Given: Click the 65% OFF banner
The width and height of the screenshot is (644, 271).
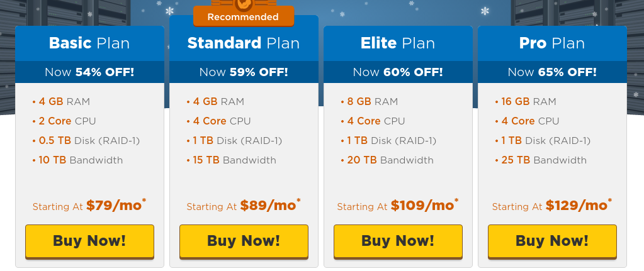Looking at the screenshot, I should pos(553,72).
